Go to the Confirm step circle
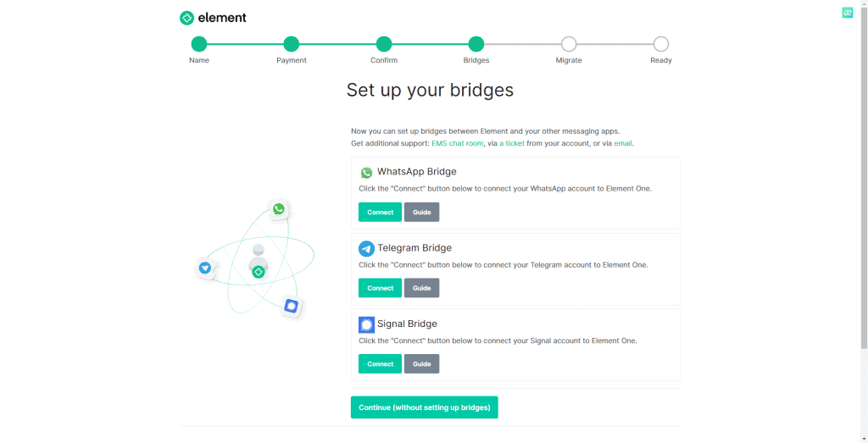The height and width of the screenshot is (443, 868). click(384, 44)
